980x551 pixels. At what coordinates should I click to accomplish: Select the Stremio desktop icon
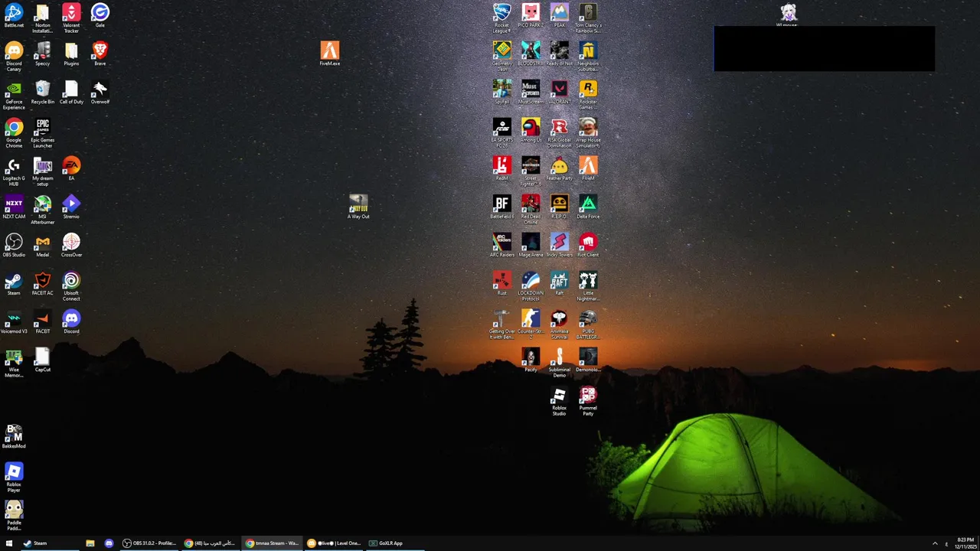(x=71, y=207)
